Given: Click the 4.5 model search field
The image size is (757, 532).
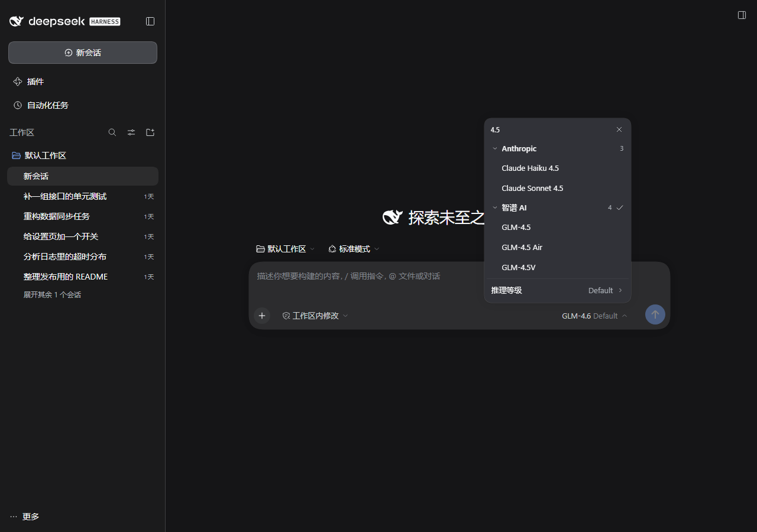Looking at the screenshot, I should pyautogui.click(x=550, y=129).
